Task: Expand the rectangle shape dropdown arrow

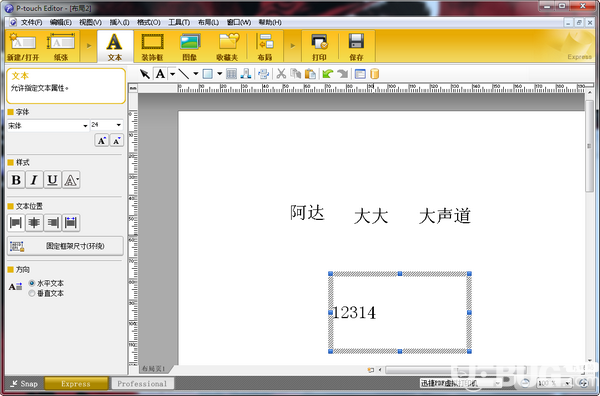Action: click(x=220, y=74)
